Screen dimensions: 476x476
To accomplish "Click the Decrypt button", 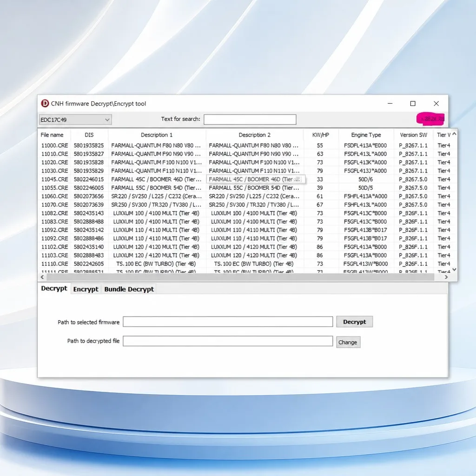I will coord(354,322).
